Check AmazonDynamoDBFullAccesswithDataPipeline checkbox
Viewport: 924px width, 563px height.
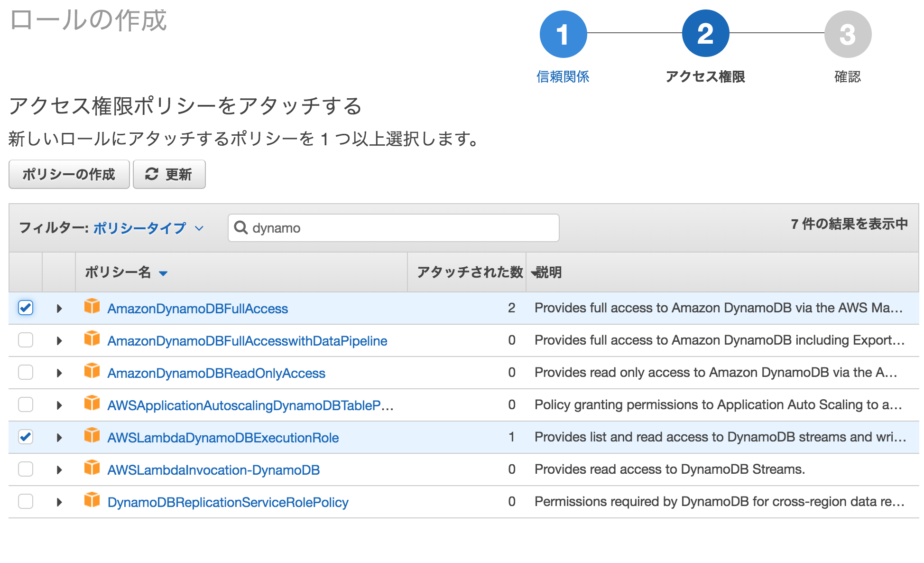tap(26, 340)
